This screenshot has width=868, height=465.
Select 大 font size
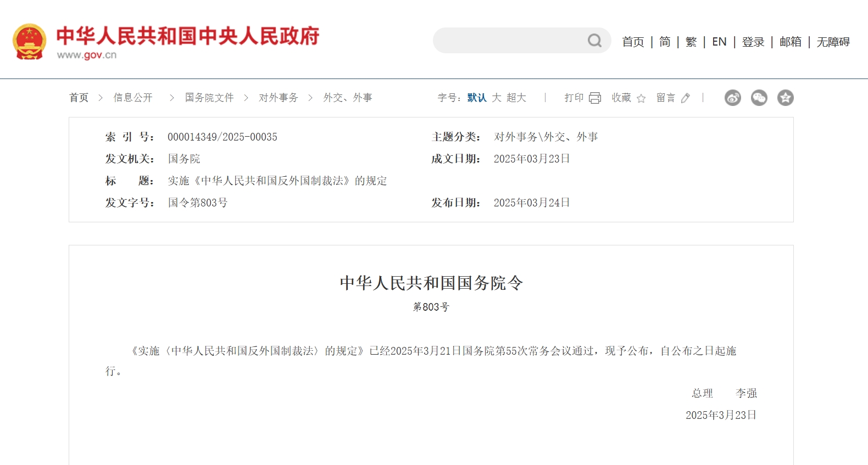point(497,98)
